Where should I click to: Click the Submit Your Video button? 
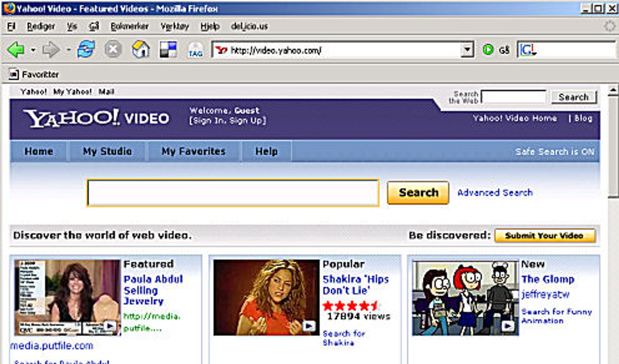pos(545,236)
